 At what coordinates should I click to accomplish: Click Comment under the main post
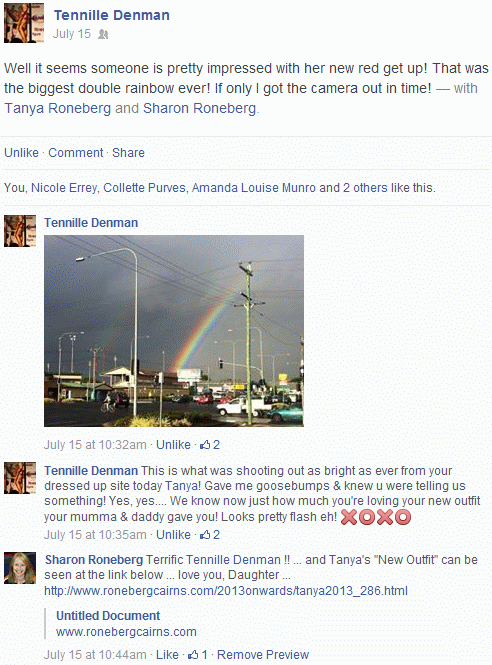tap(75, 153)
